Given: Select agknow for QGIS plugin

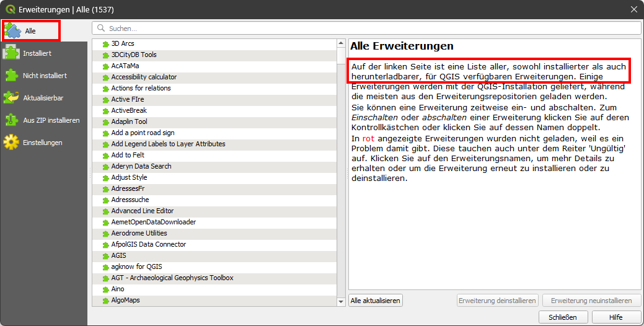Looking at the screenshot, I should (x=214, y=267).
